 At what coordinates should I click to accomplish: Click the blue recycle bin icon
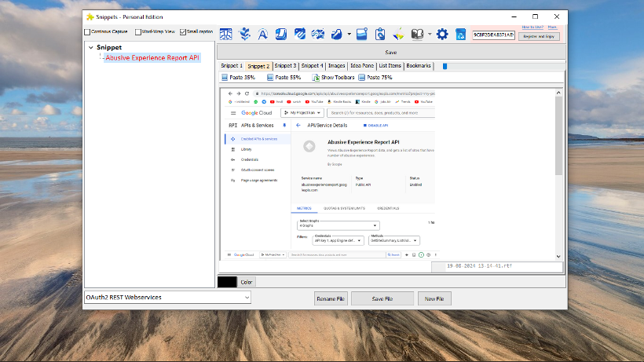click(x=460, y=34)
